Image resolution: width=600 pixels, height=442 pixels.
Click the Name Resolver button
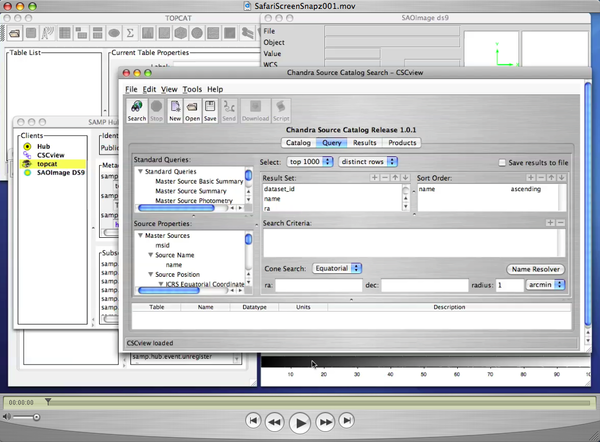pyautogui.click(x=536, y=269)
